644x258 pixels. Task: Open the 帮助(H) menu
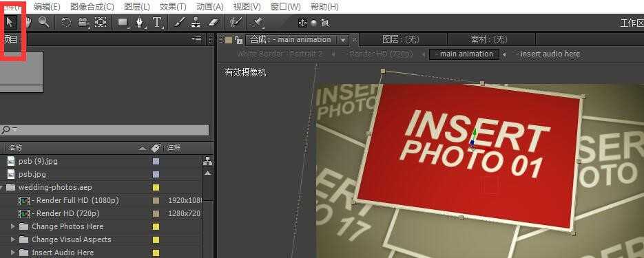324,7
